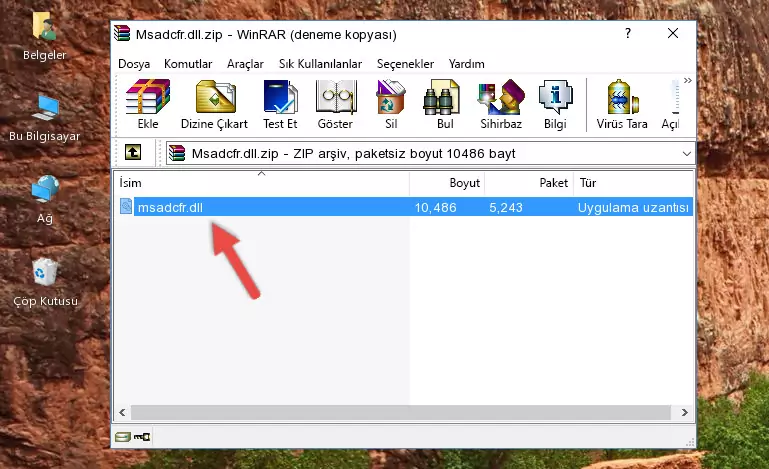Viewport: 769px width, 469px height.
Task: Select the msadcfr.dll file row
Action: [x=405, y=207]
